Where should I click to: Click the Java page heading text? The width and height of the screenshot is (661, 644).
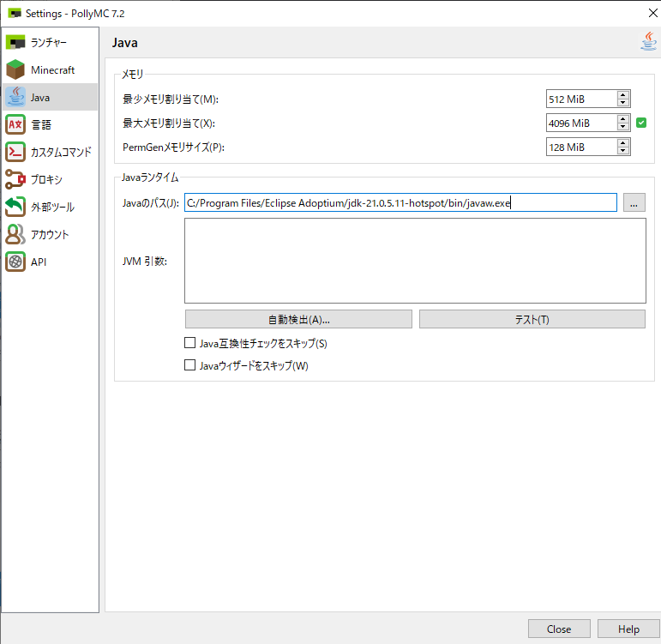click(125, 43)
